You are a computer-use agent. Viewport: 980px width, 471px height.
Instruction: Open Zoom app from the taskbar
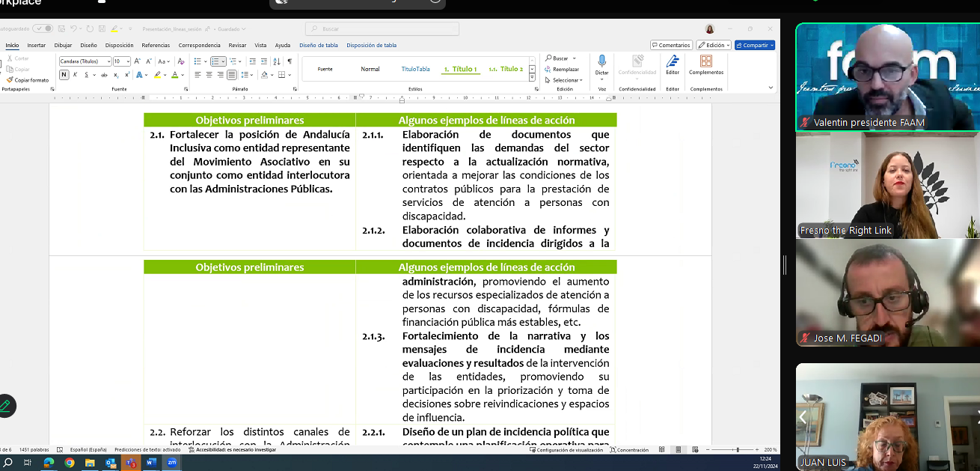[171, 463]
